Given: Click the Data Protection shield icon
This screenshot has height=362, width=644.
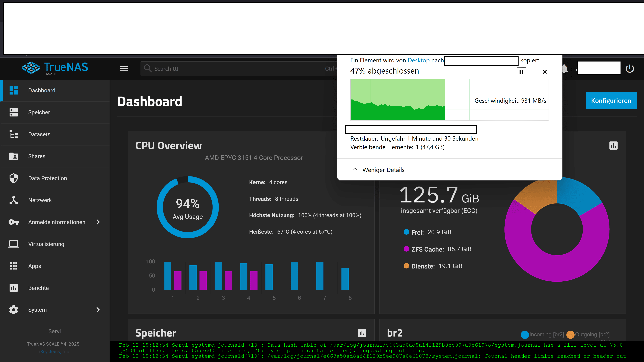Looking at the screenshot, I should pos(13,178).
